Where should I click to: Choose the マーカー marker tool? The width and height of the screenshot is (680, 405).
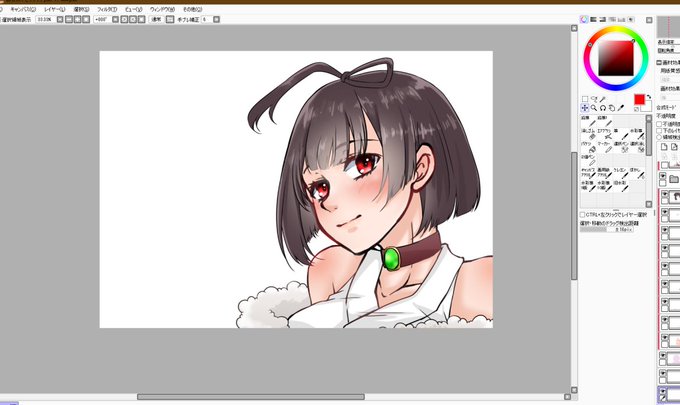click(x=605, y=147)
